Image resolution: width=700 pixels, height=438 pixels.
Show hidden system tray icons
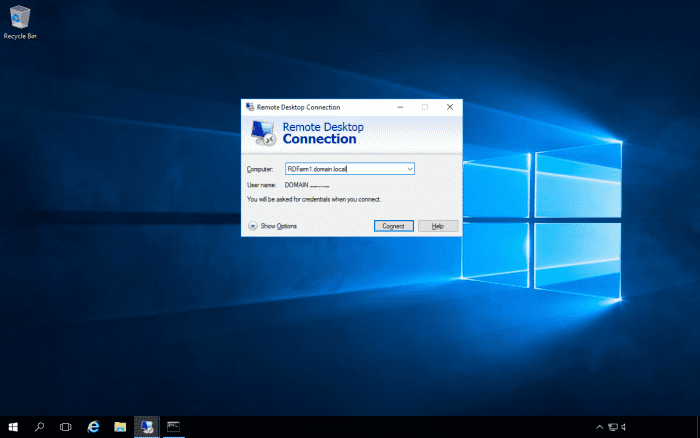[x=600, y=427]
